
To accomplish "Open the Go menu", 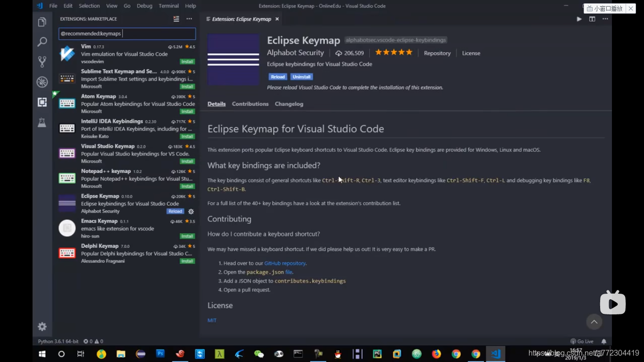I will click(127, 6).
